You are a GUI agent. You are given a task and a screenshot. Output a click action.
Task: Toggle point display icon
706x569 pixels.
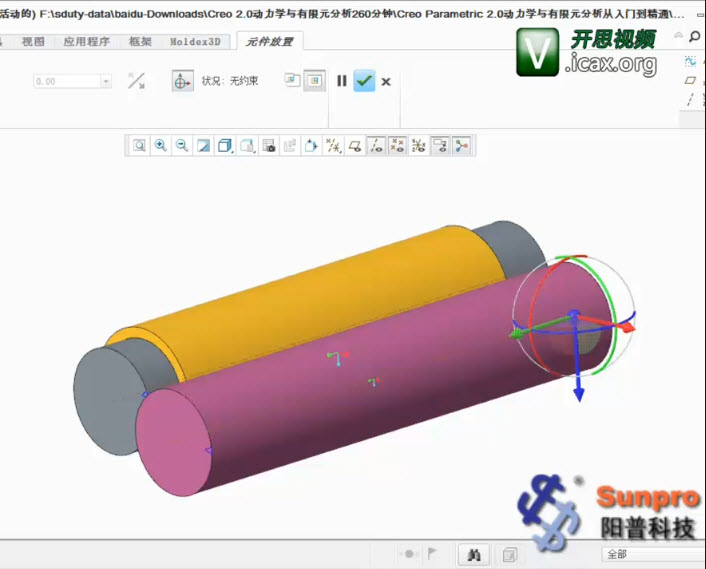(398, 145)
